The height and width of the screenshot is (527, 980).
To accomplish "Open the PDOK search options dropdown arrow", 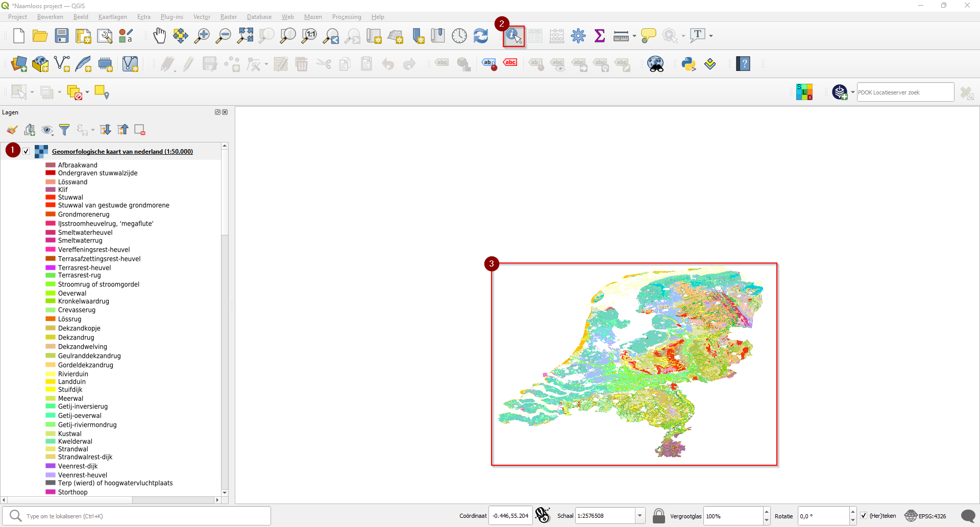I will coord(852,92).
